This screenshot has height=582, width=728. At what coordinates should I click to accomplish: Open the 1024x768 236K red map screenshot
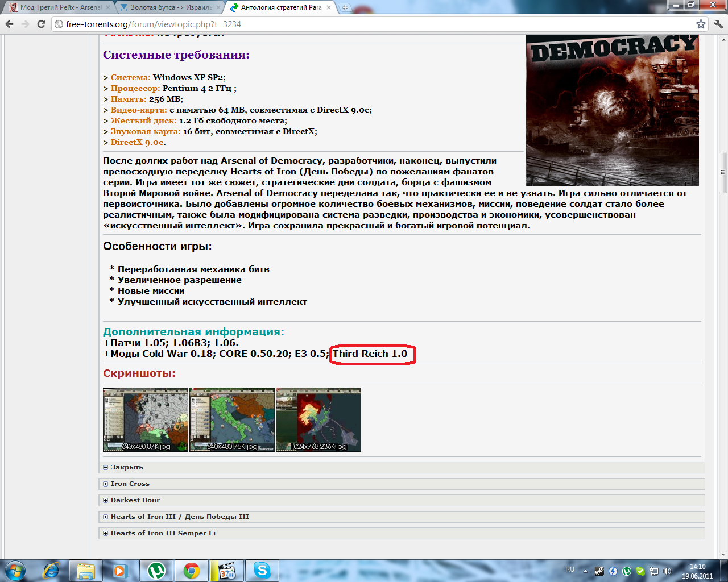pyautogui.click(x=318, y=420)
